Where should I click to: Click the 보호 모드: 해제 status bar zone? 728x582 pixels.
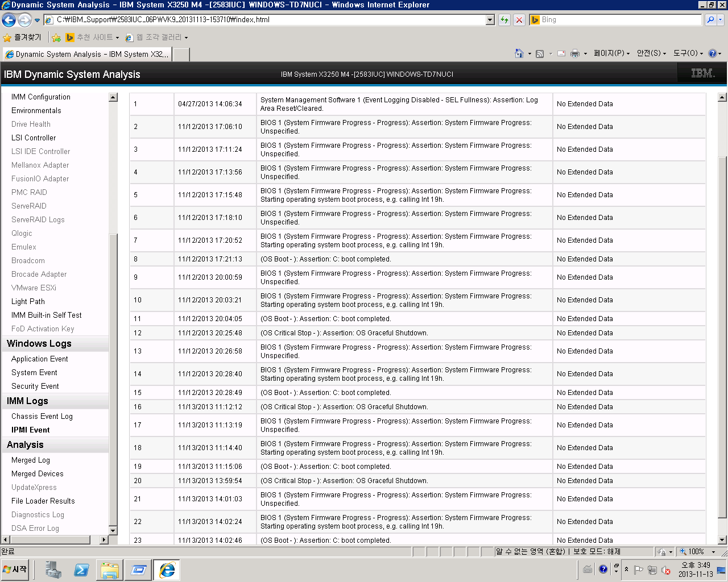coord(597,552)
